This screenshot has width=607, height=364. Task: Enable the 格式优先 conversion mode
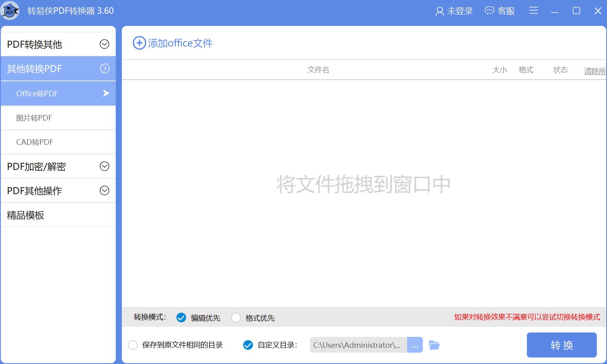pyautogui.click(x=236, y=317)
